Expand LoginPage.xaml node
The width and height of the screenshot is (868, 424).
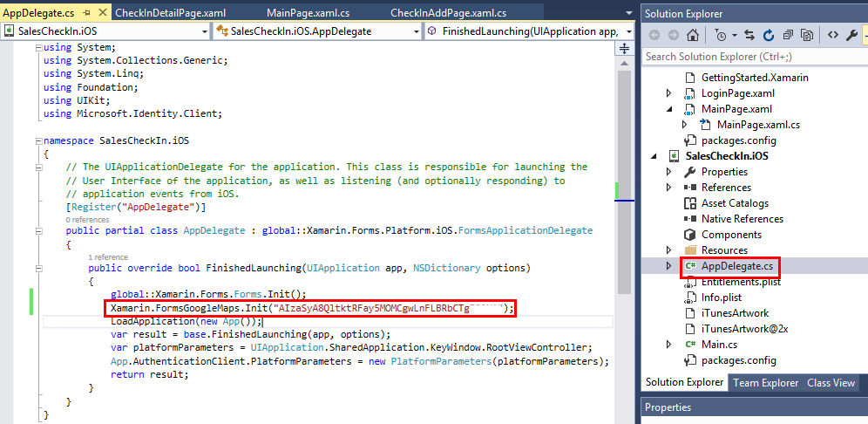pyautogui.click(x=669, y=93)
